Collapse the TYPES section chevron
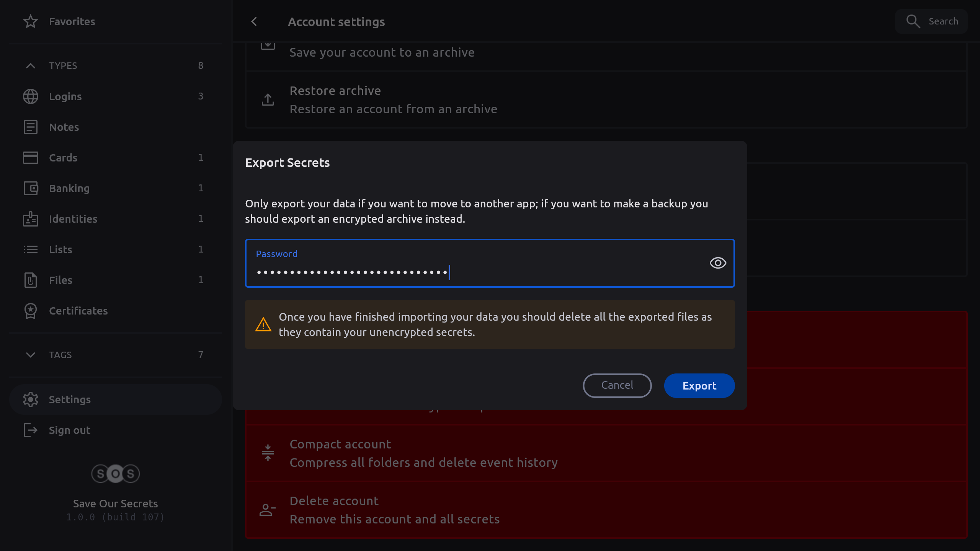 pos(31,66)
